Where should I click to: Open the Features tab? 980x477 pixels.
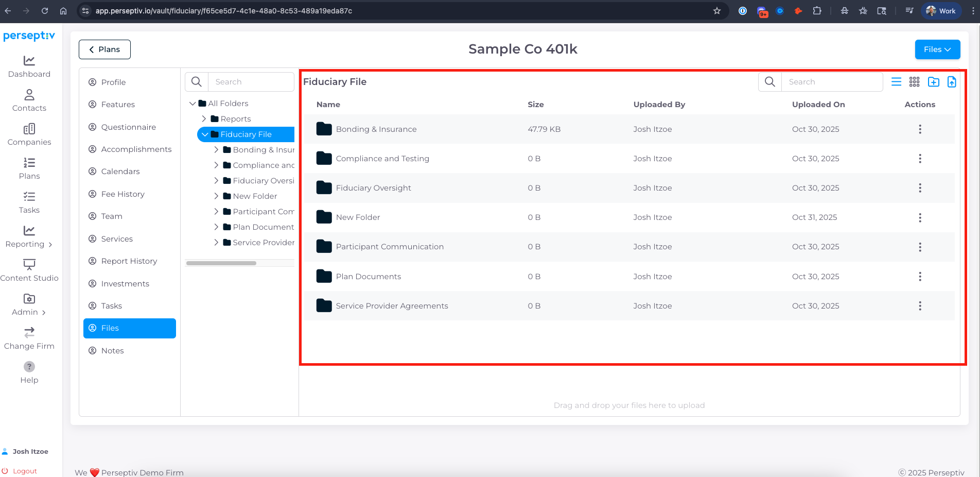tap(130, 105)
